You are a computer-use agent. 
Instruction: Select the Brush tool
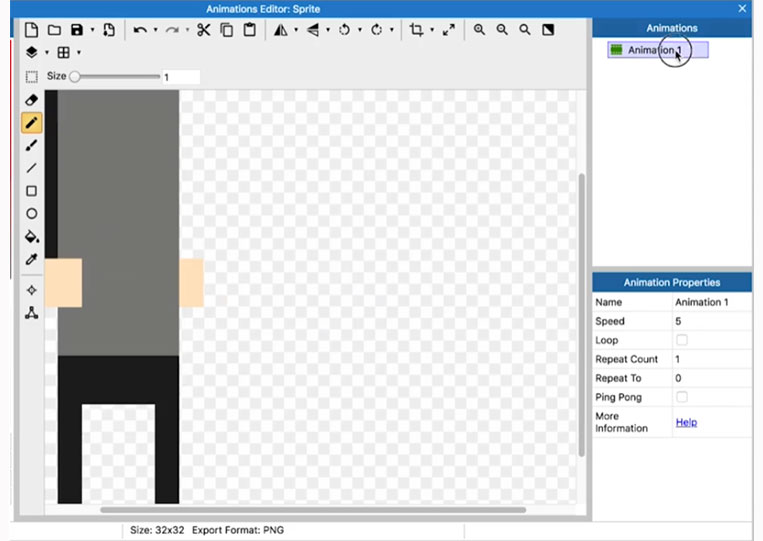(32, 145)
